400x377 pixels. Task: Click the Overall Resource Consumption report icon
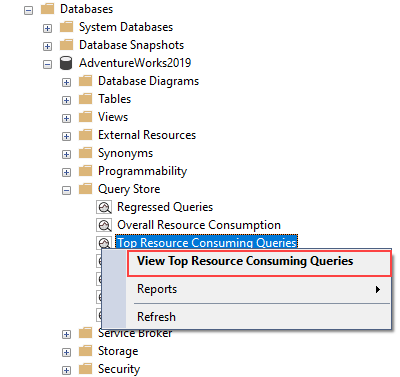click(104, 225)
